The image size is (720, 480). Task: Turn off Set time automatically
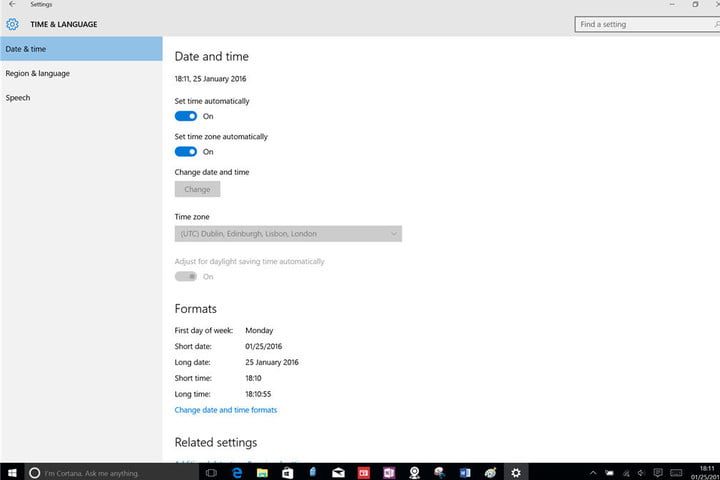coord(186,116)
